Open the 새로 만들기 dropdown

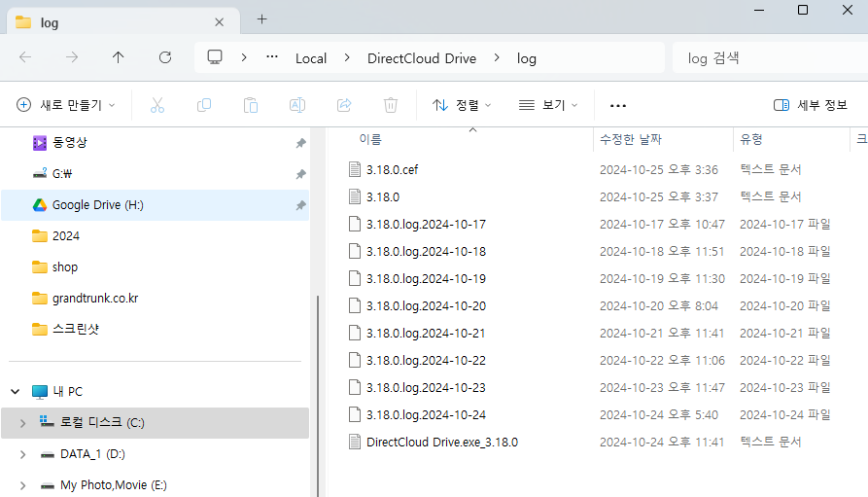point(66,105)
